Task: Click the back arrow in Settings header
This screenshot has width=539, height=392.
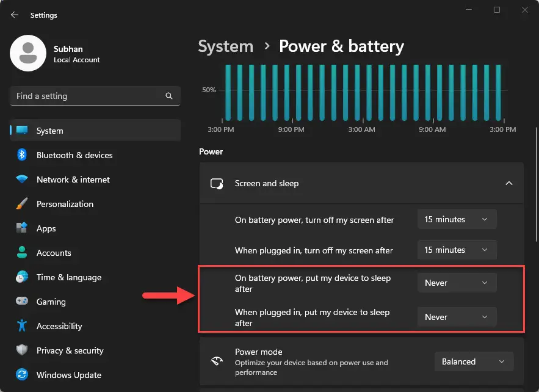Action: [x=15, y=15]
